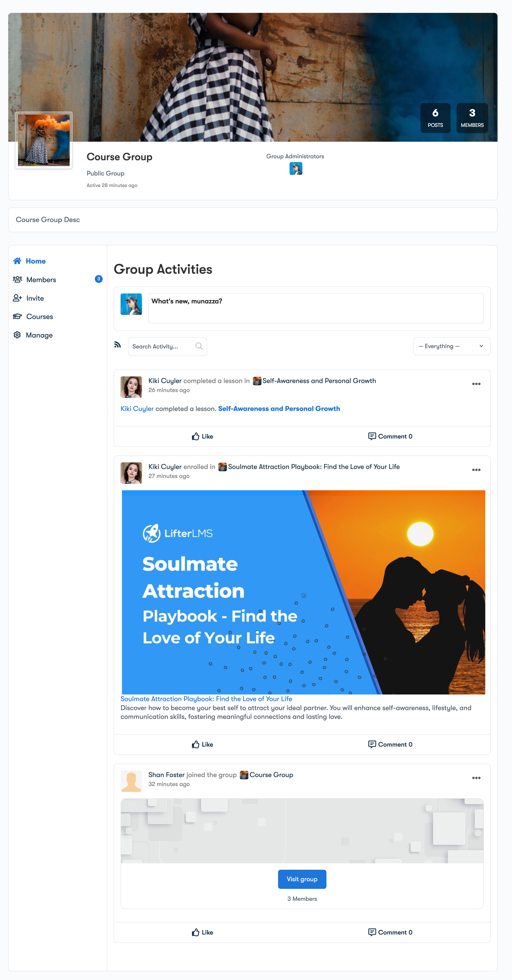Click Shan Foster's default avatar

click(131, 781)
